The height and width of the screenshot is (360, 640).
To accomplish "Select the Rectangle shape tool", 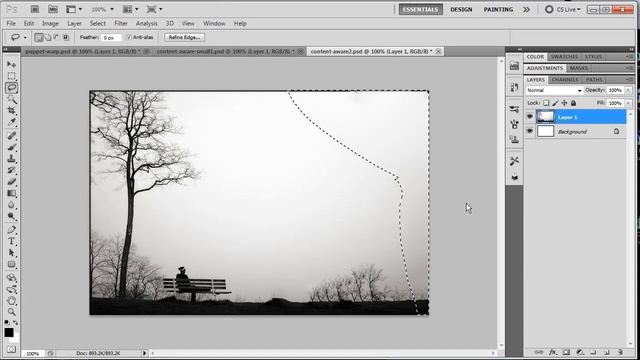I will click(11, 264).
